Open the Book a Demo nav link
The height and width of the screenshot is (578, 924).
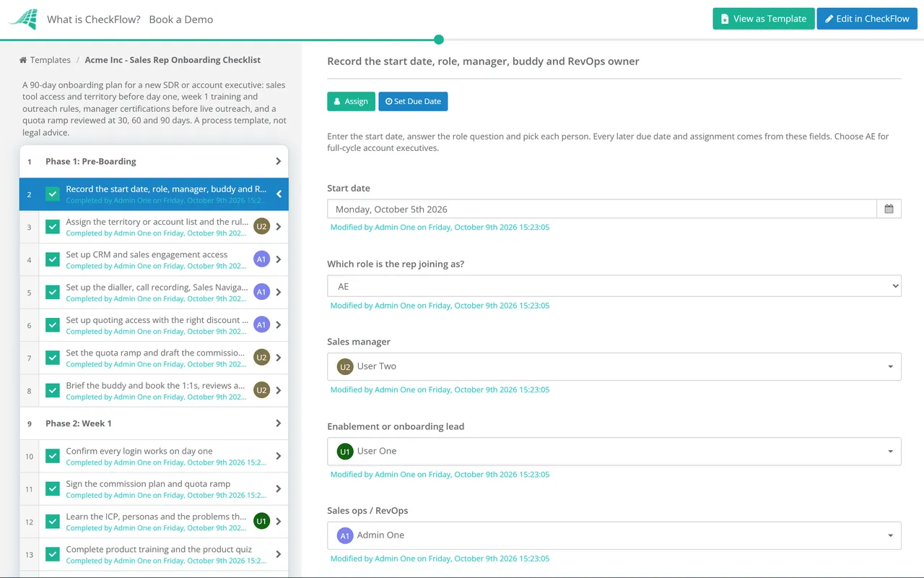coord(181,20)
